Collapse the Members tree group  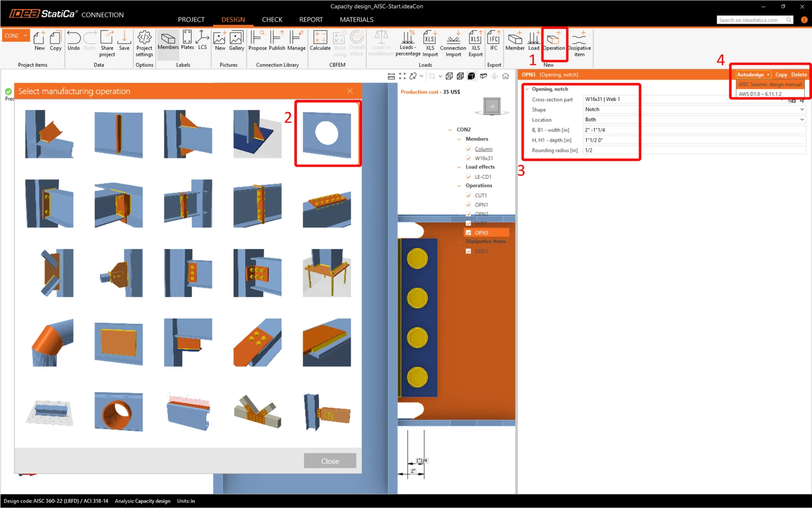(x=459, y=139)
